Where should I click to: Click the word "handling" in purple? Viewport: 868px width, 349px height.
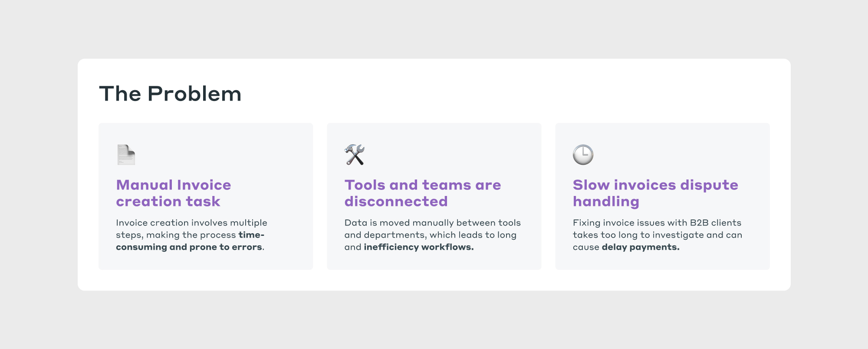coord(606,202)
